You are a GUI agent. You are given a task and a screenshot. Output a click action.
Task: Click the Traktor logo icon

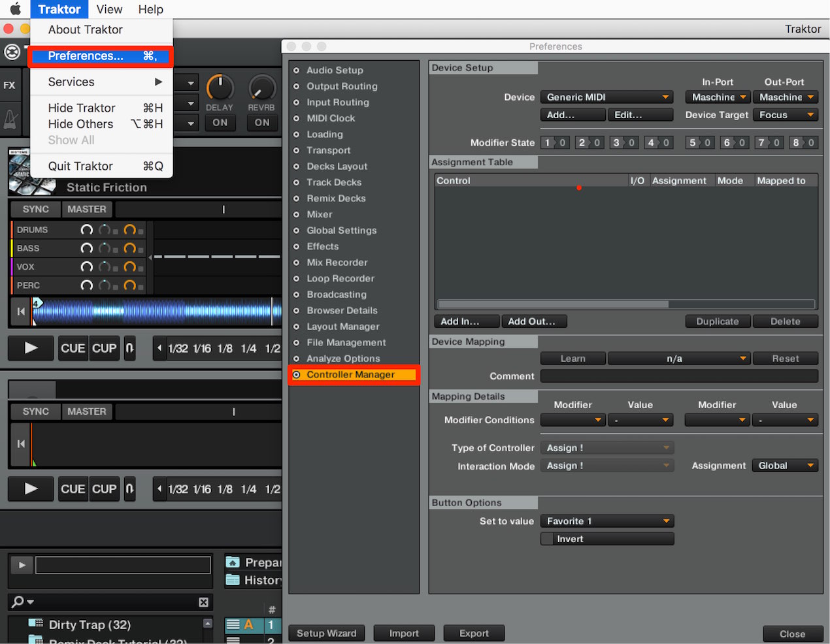[x=12, y=52]
